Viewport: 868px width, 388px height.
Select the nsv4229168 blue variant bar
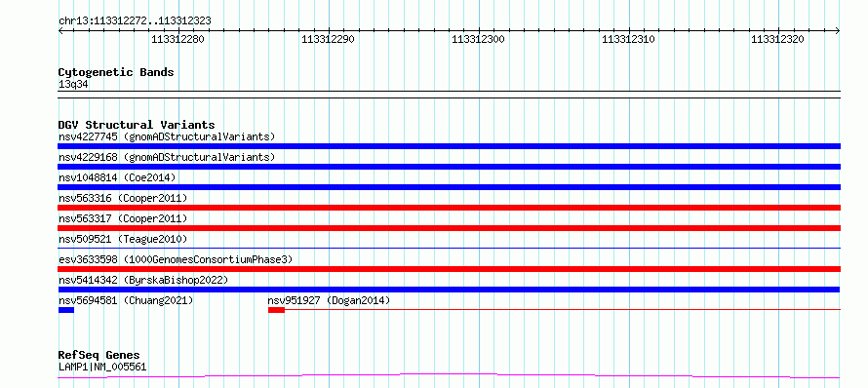click(x=449, y=167)
